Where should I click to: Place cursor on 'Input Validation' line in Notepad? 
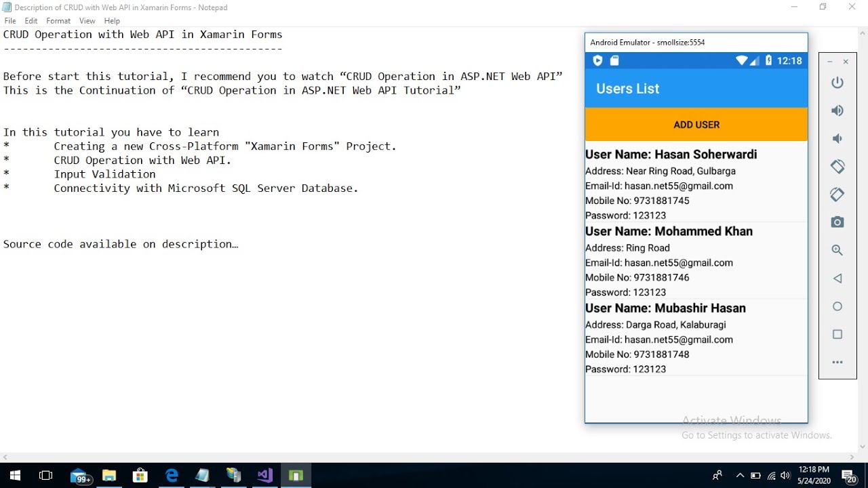104,174
